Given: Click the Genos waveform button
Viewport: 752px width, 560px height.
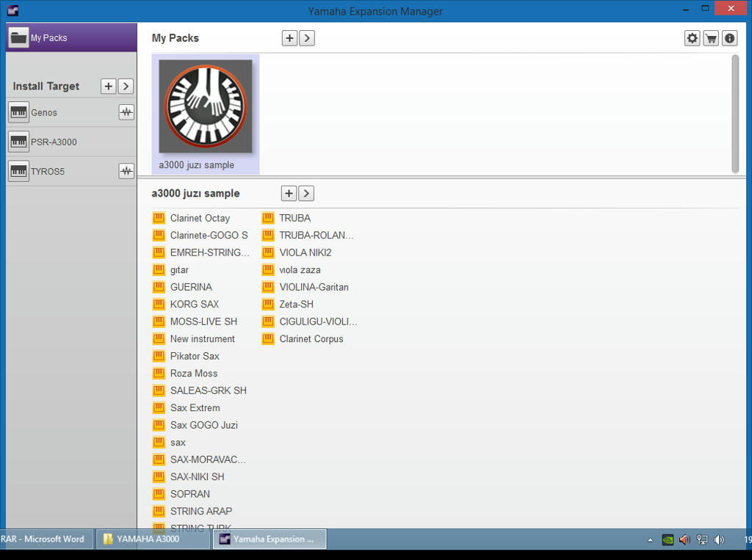Looking at the screenshot, I should coord(126,113).
